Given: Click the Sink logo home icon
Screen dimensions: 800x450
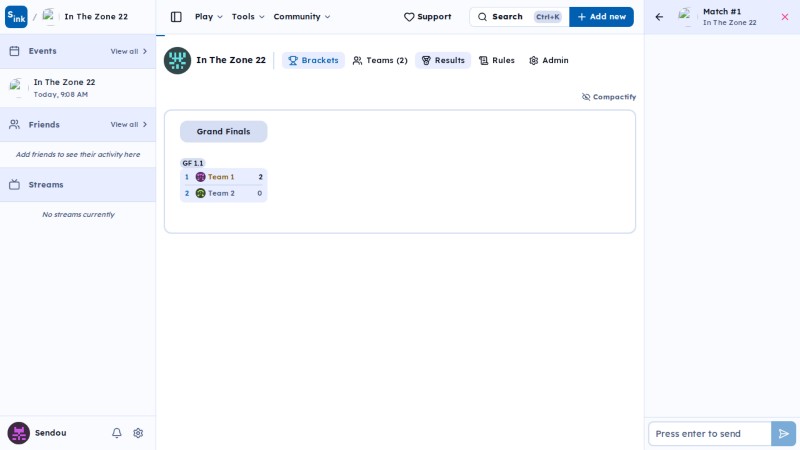Looking at the screenshot, I should tap(16, 17).
